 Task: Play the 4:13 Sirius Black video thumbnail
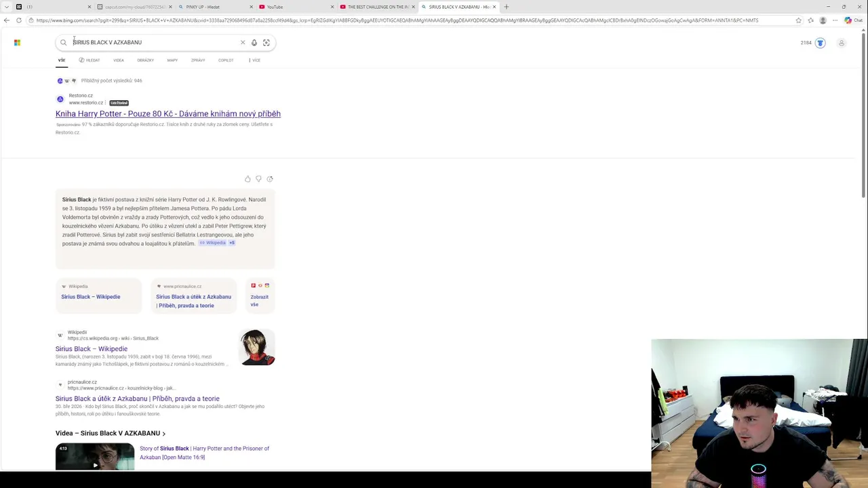(x=95, y=456)
